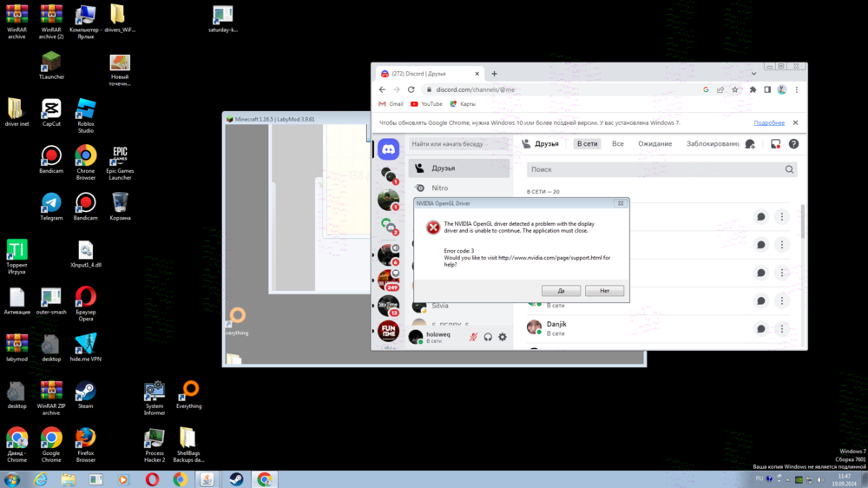Switch to Steam in the taskbar

click(236, 479)
